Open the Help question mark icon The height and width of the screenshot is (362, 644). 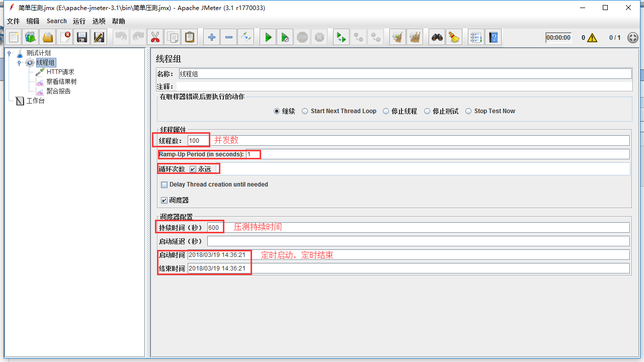coord(494,37)
